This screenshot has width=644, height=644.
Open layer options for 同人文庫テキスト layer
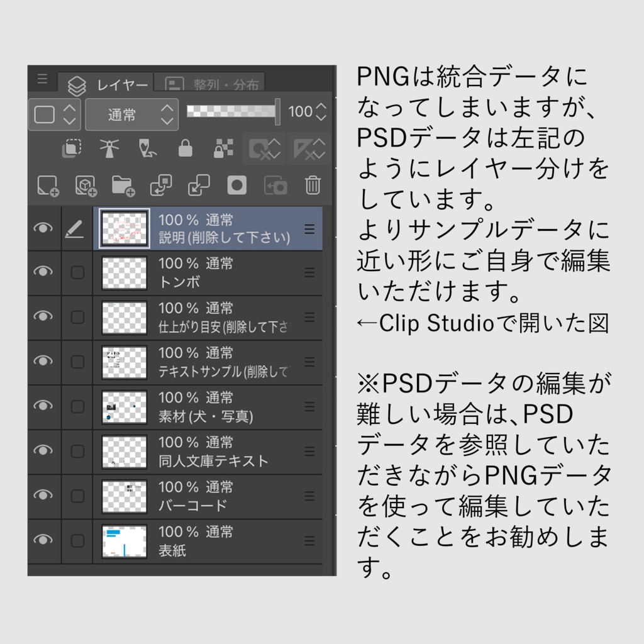pyautogui.click(x=309, y=451)
